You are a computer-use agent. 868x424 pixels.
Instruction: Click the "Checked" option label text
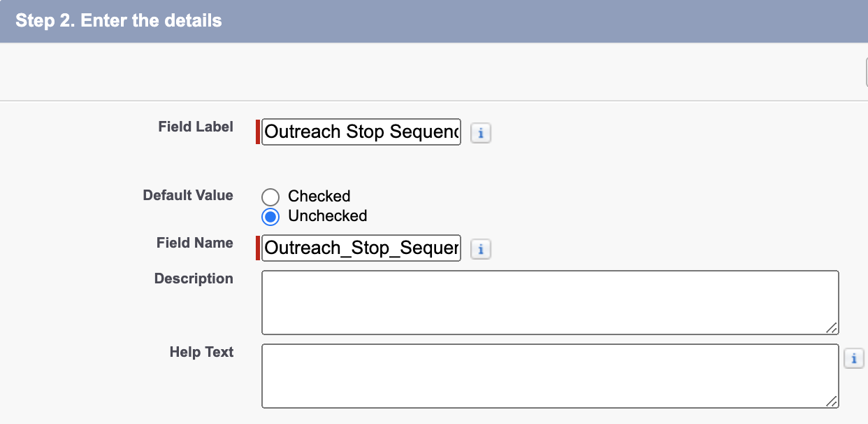coord(319,196)
